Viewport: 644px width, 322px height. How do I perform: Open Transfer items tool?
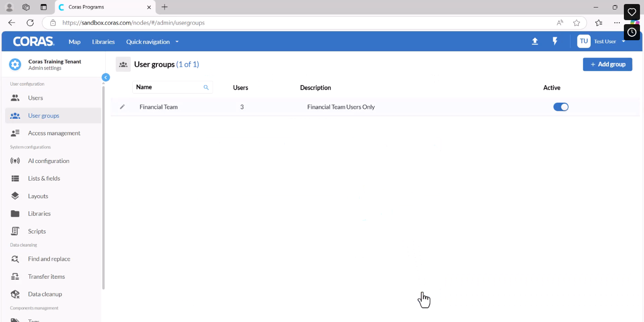point(53,277)
